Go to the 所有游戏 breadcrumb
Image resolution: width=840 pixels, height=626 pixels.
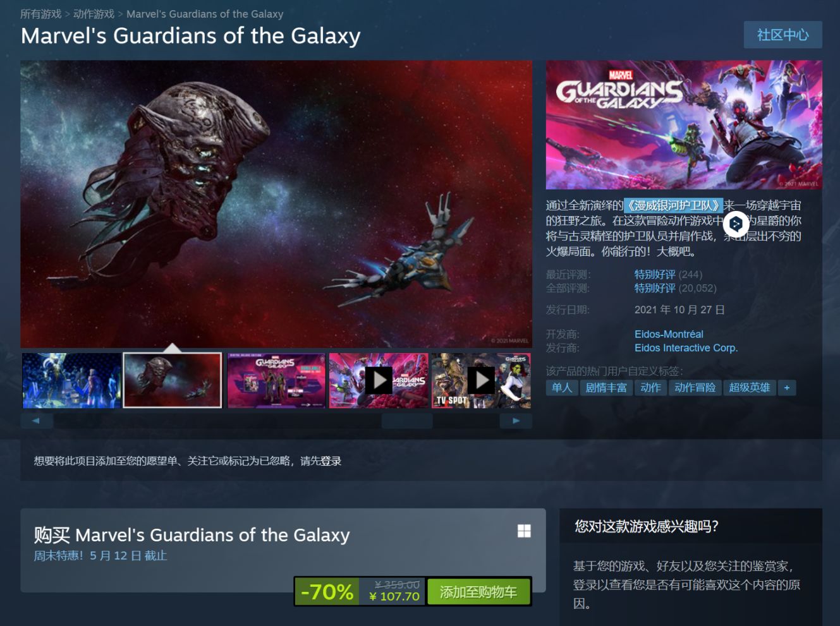pos(41,14)
